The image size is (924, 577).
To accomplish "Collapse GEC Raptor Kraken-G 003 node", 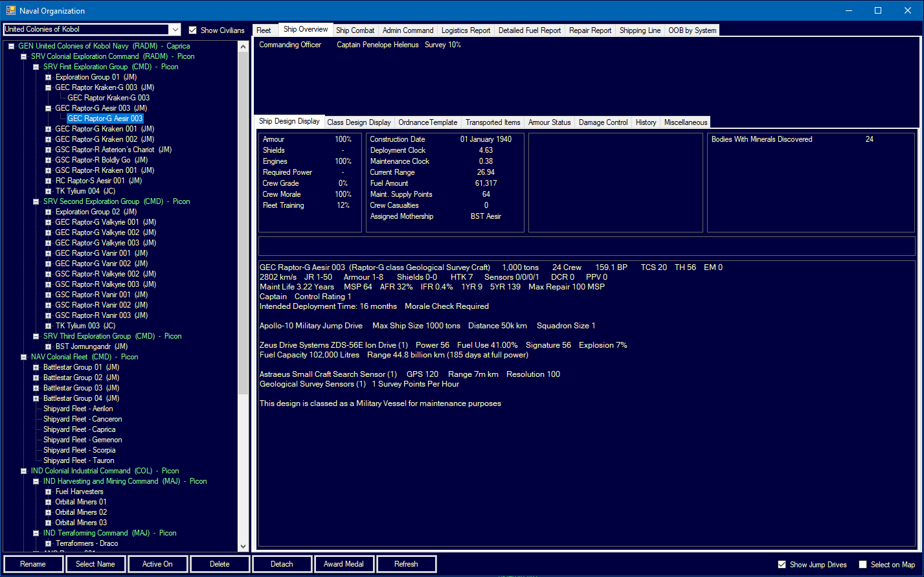I will pos(48,87).
